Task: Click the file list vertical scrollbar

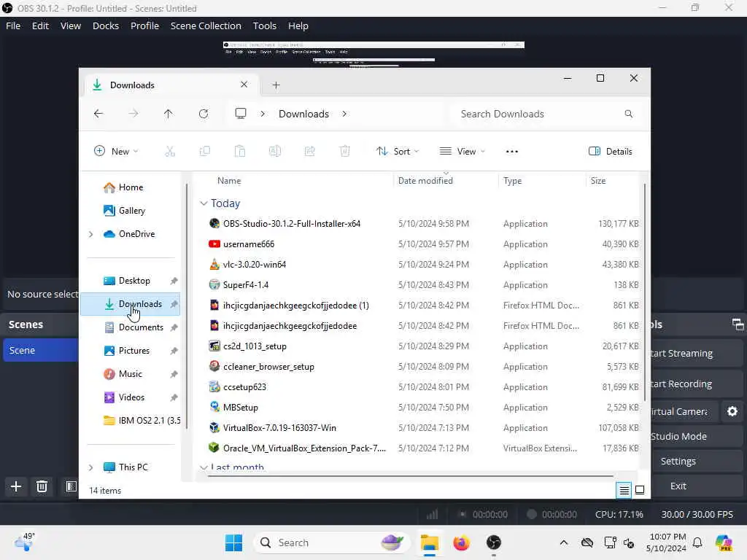Action: click(645, 293)
